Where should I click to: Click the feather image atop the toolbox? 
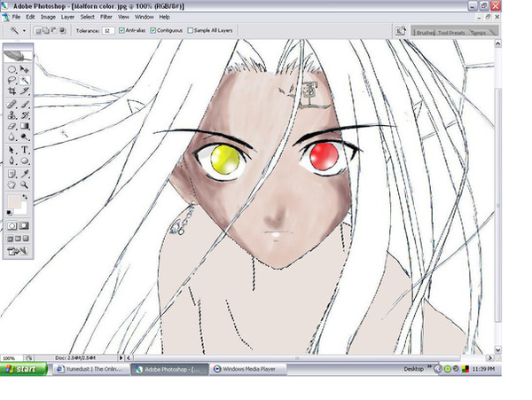(x=18, y=55)
